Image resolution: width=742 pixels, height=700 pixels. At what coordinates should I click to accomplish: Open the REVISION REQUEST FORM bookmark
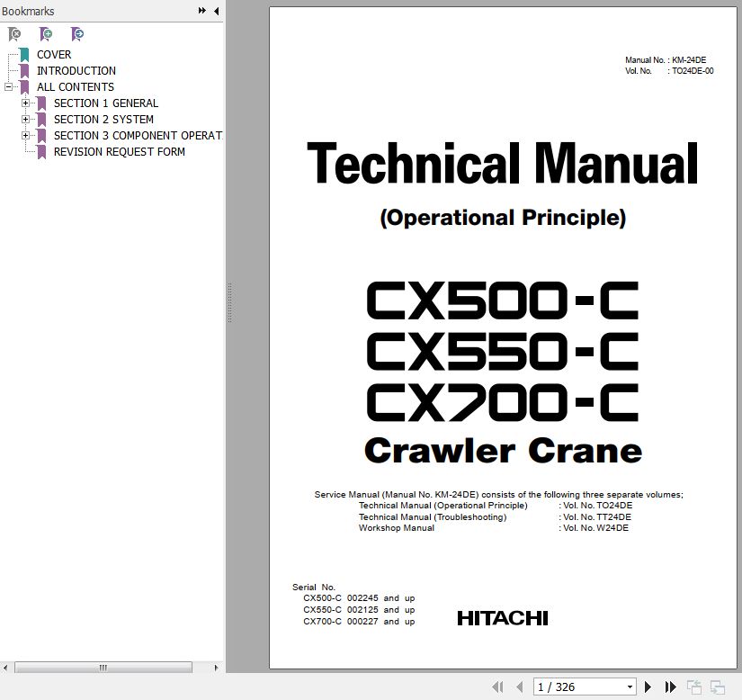(119, 152)
